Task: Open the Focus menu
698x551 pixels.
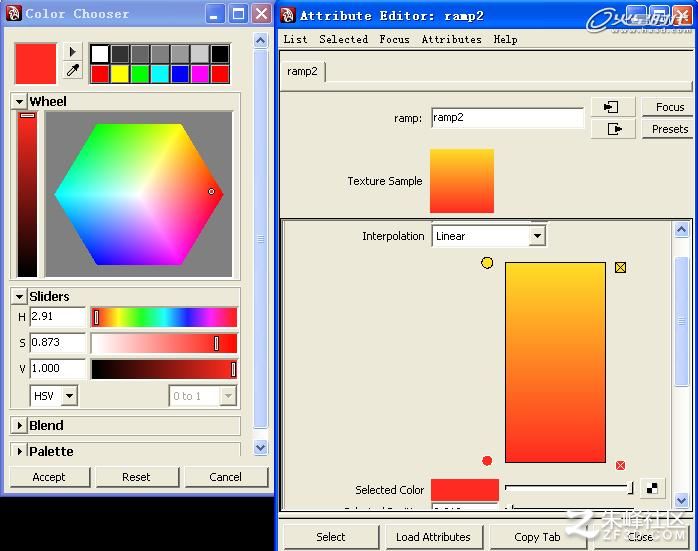Action: 394,39
